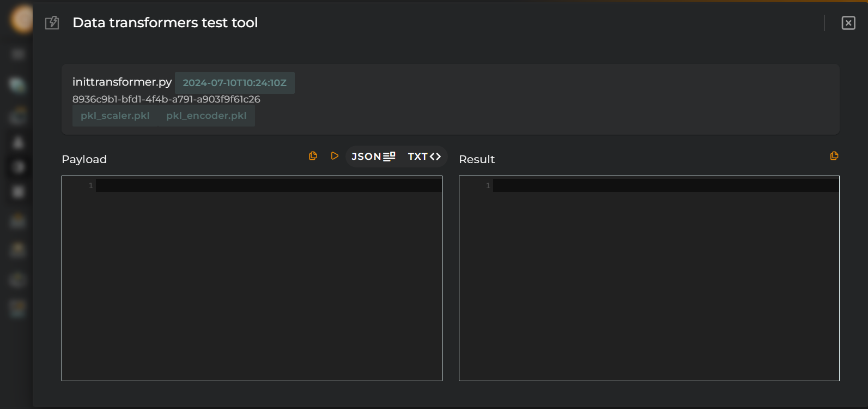868x409 pixels.
Task: Click line number 1 in Payload editor
Action: pos(91,185)
